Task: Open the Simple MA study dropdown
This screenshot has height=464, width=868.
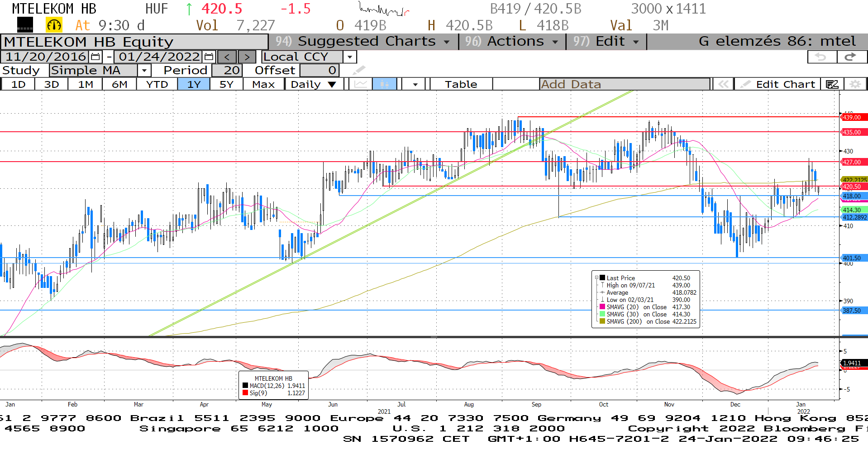Action: 144,70
